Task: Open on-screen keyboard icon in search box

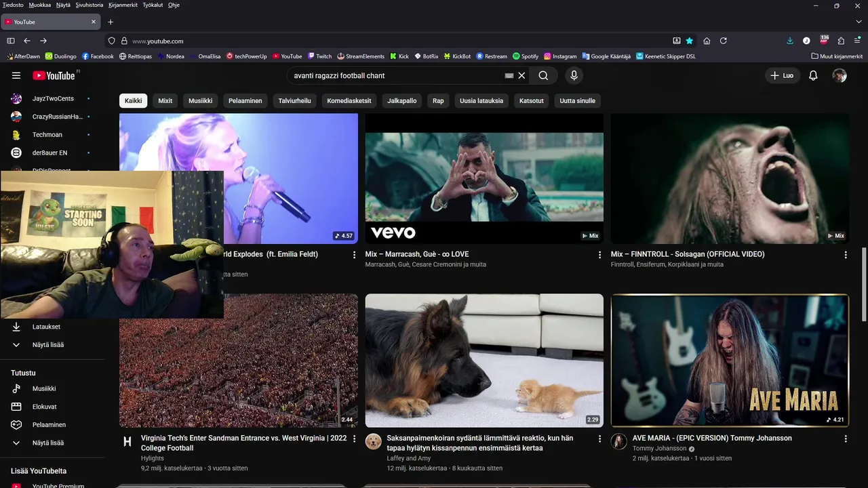Action: coord(509,76)
